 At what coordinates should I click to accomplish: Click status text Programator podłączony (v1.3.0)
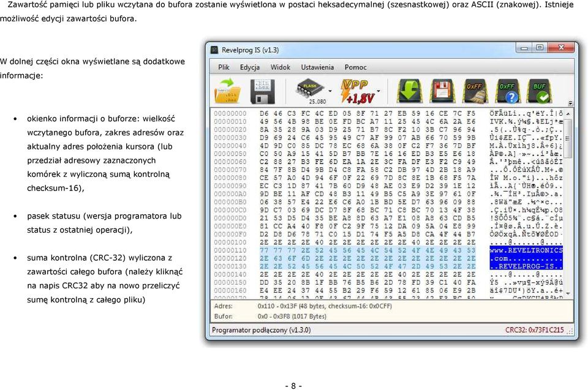click(261, 330)
